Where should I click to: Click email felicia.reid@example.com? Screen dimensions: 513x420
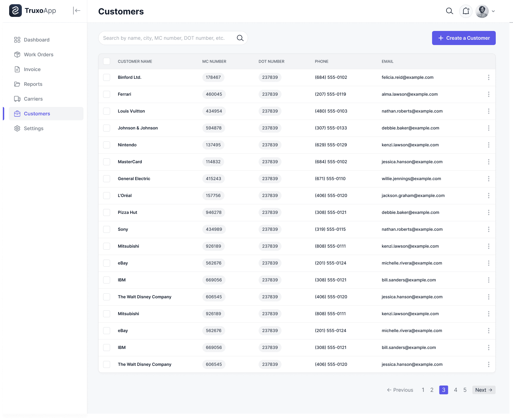pyautogui.click(x=407, y=77)
